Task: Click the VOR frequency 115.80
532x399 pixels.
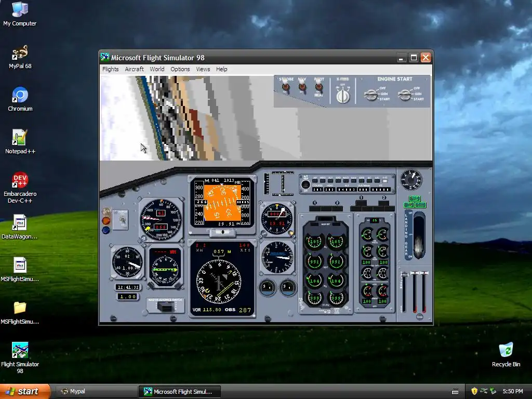Action: pos(212,310)
